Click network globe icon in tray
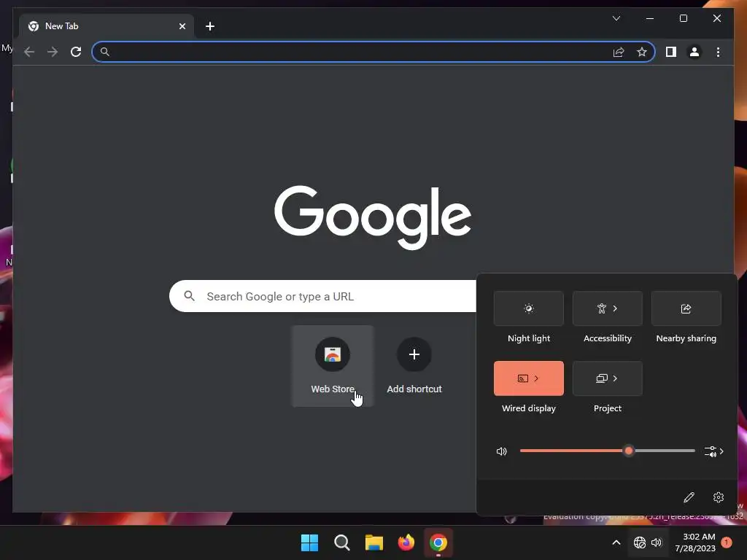The height and width of the screenshot is (560, 747). click(x=640, y=542)
